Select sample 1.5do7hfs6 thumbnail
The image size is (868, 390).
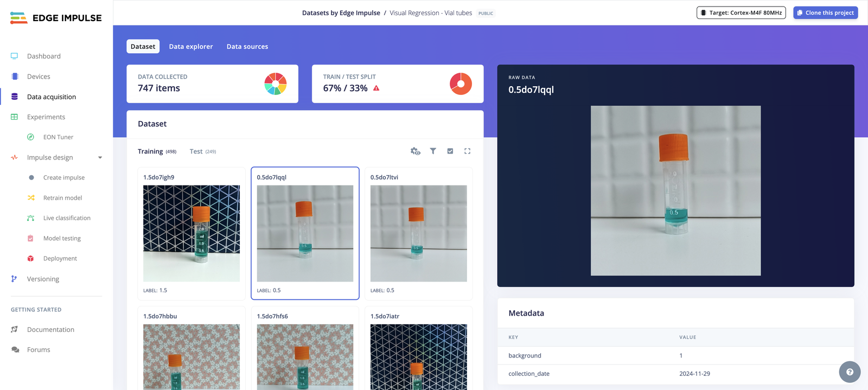[305, 357]
